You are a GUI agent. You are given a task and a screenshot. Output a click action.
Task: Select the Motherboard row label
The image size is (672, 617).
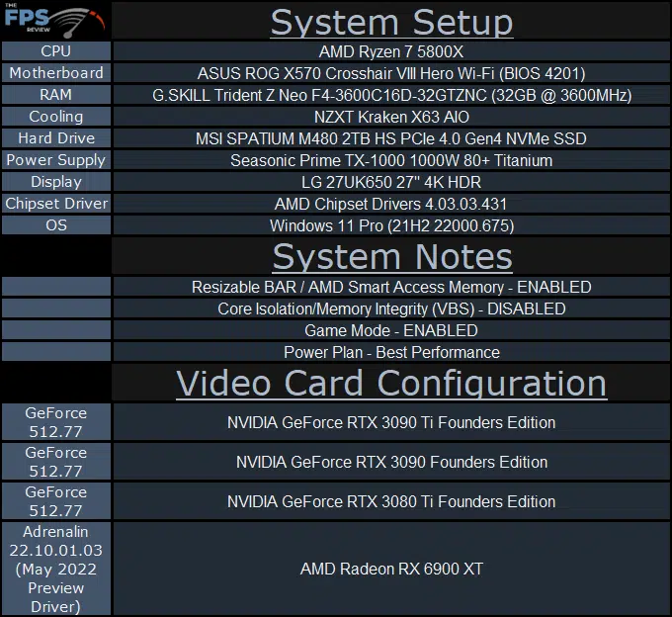tap(55, 73)
